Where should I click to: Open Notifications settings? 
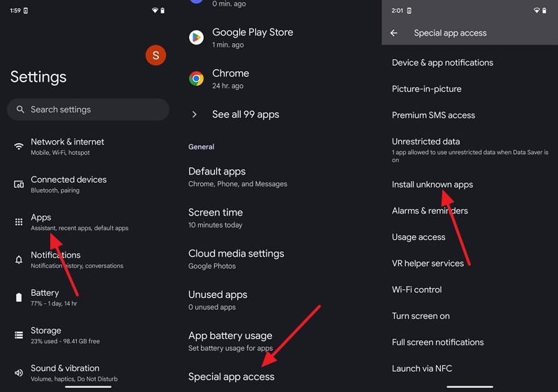tap(88, 259)
